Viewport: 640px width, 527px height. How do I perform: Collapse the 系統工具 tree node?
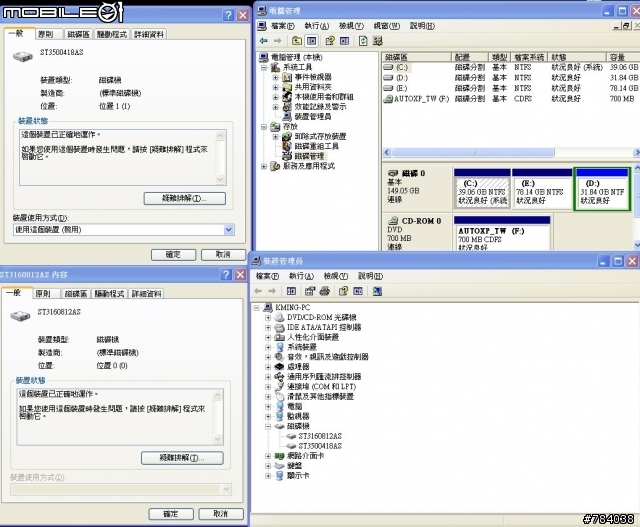(264, 67)
